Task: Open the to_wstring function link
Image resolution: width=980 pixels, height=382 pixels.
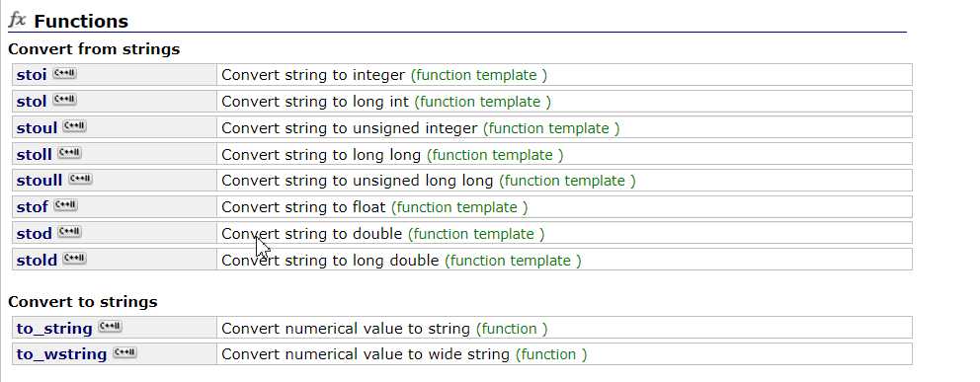Action: (x=61, y=354)
